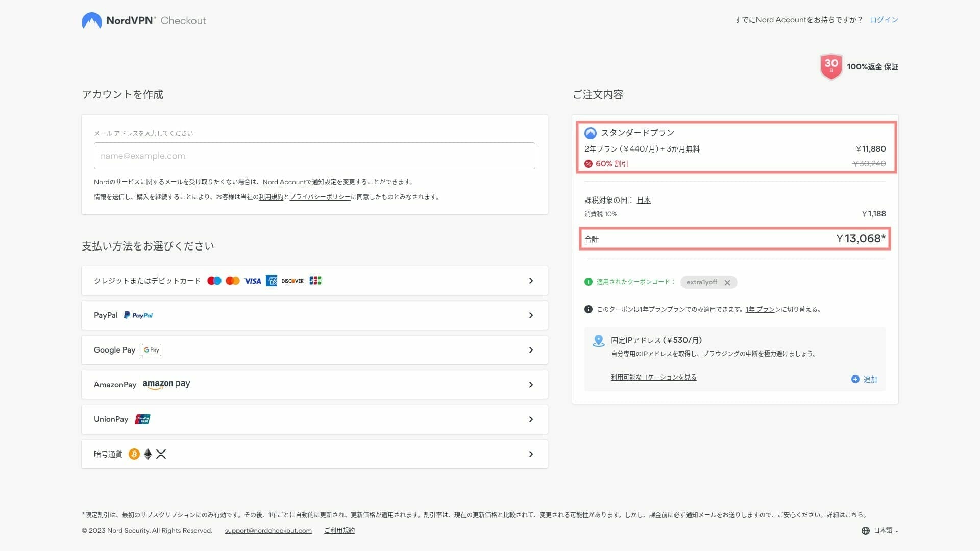Open the ご利用規約 footer link
The width and height of the screenshot is (980, 551).
(339, 530)
